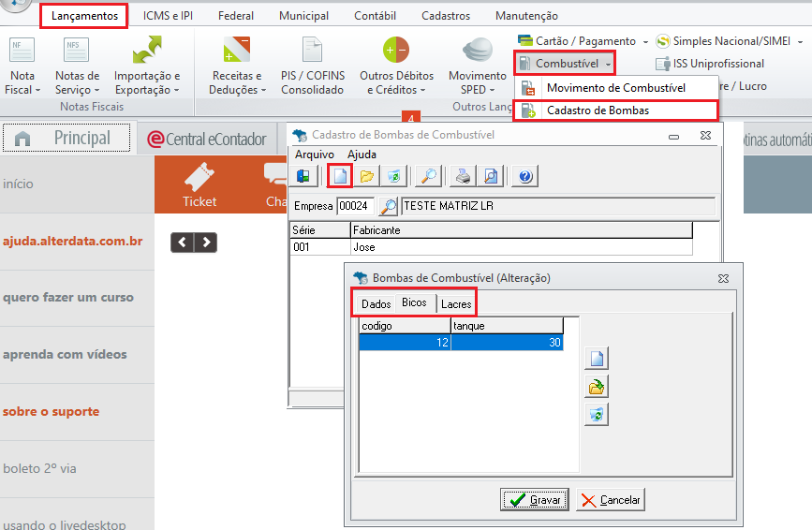
Task: Select Movimento de Combustível menu entry
Action: pos(615,88)
